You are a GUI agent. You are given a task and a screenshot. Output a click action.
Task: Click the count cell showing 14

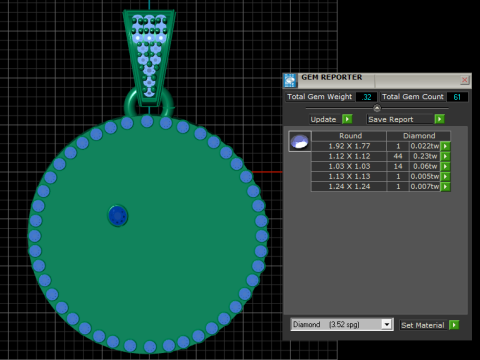[x=398, y=166]
